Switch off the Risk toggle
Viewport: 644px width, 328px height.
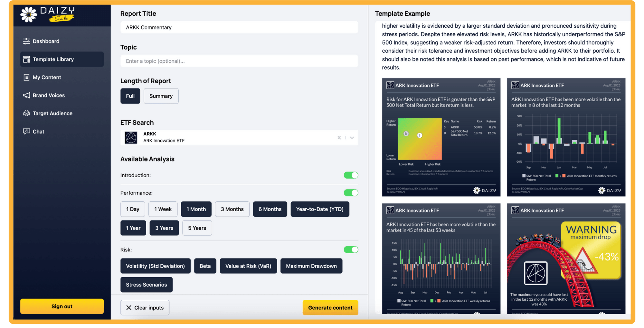[x=351, y=250]
